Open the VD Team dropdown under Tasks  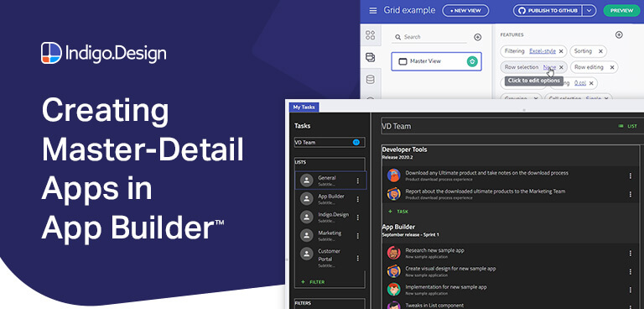pyautogui.click(x=330, y=143)
